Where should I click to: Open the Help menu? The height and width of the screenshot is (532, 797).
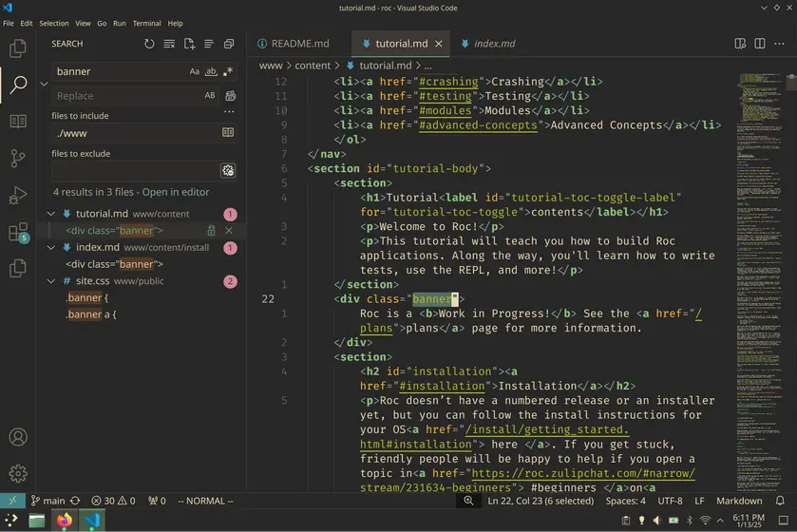coord(175,24)
